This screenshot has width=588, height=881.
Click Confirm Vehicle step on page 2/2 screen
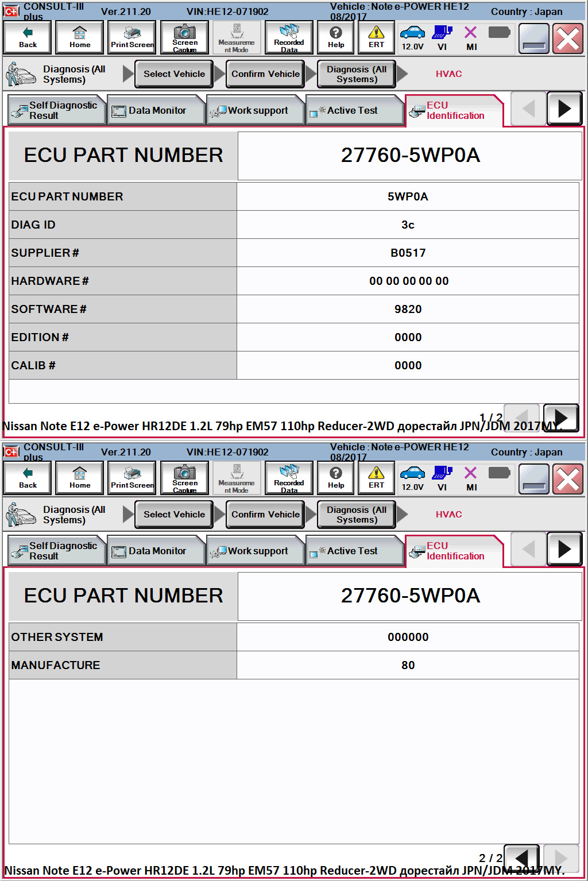tap(265, 515)
